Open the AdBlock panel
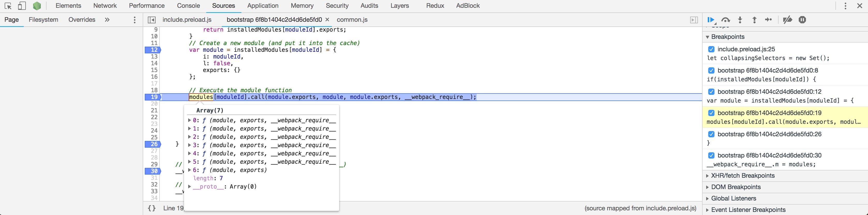The image size is (868, 215). tap(468, 6)
